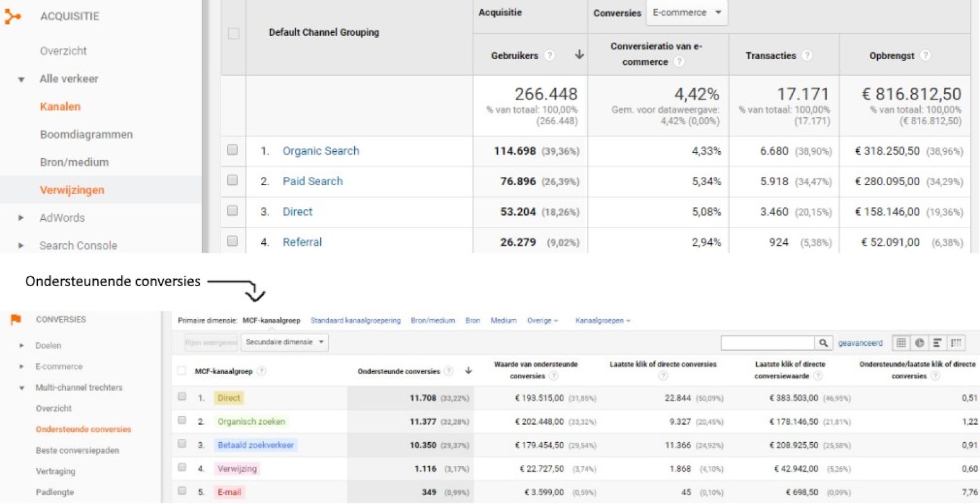Open Ondersteunde conversies in the sidebar

point(84,430)
